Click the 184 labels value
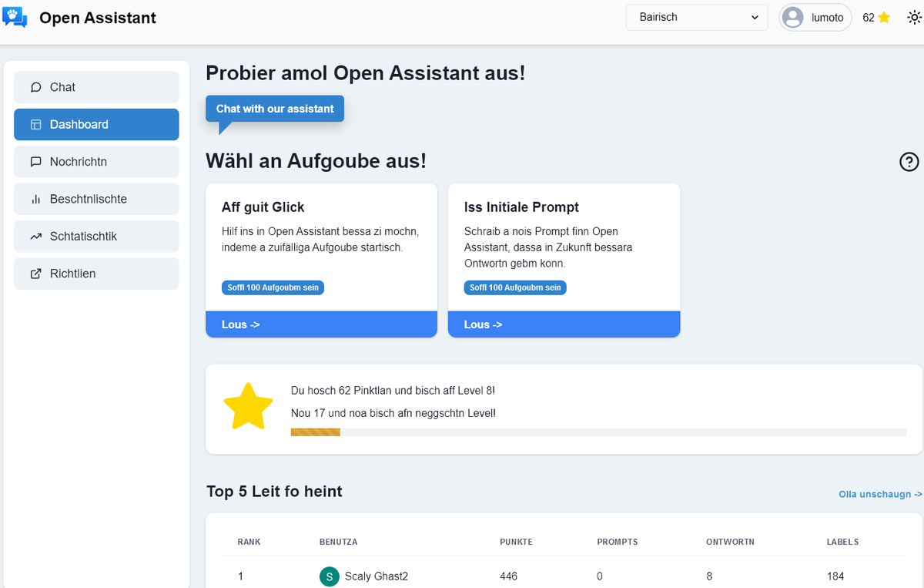Viewport: 924px width, 588px height. (835, 576)
